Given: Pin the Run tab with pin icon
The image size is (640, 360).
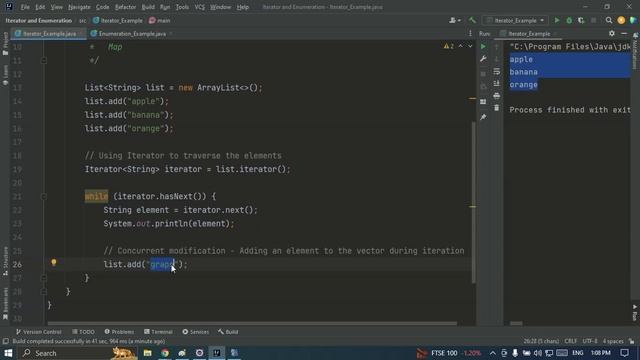Looking at the screenshot, I should pos(483,118).
